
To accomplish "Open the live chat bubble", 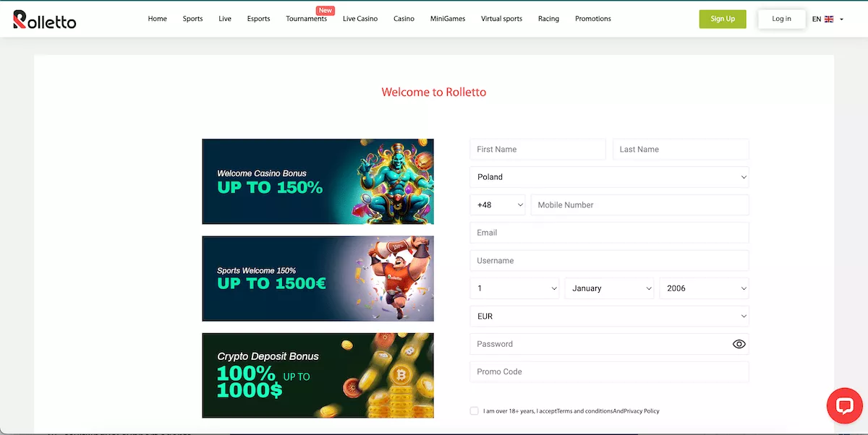I will [x=844, y=405].
